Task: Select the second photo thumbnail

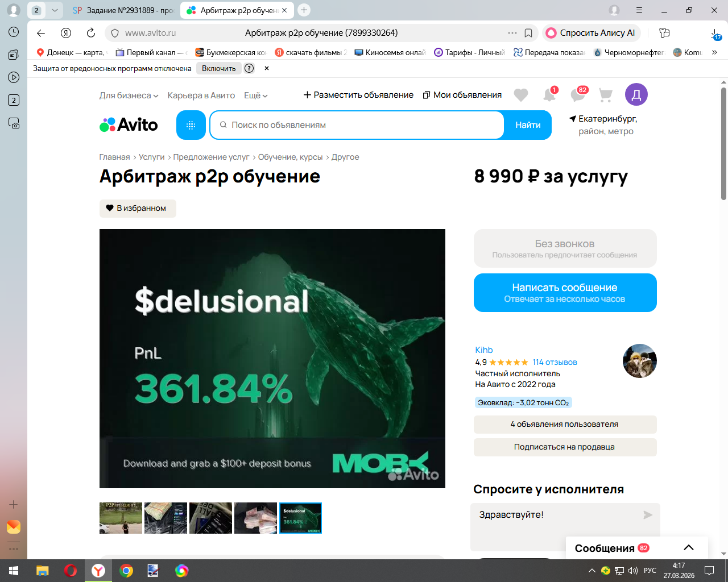Action: coord(166,518)
